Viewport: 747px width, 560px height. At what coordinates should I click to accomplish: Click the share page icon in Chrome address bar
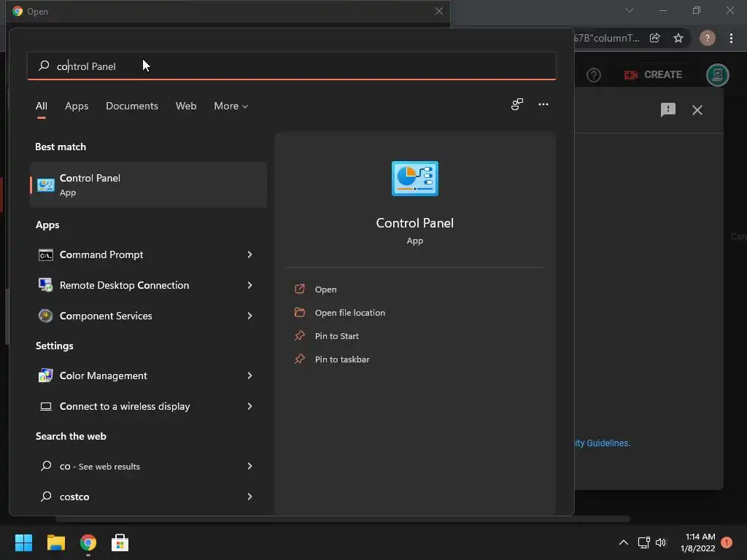pyautogui.click(x=655, y=38)
